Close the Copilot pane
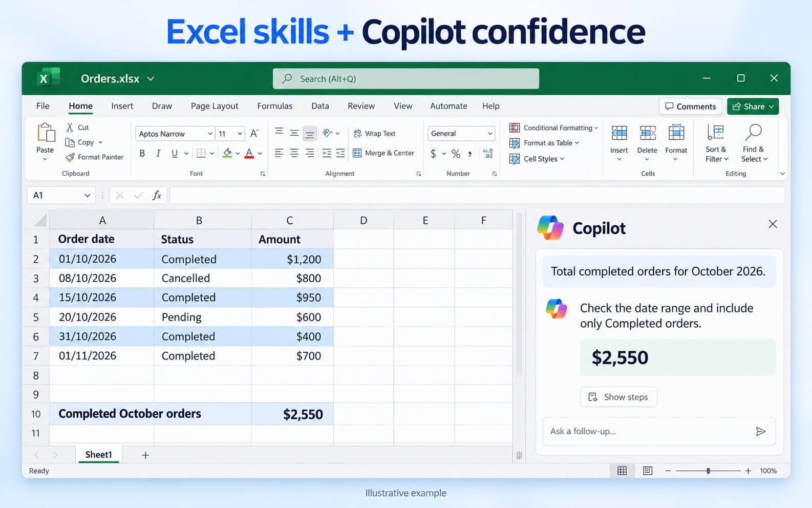Viewport: 812px width, 508px height. [x=773, y=224]
